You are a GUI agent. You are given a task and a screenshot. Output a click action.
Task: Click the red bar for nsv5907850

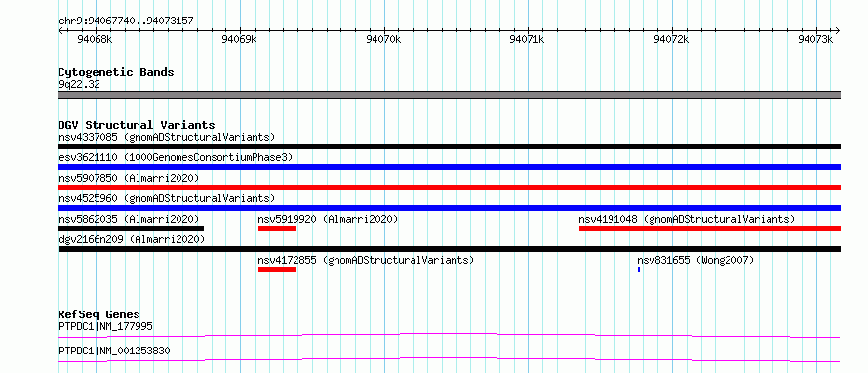(x=450, y=187)
